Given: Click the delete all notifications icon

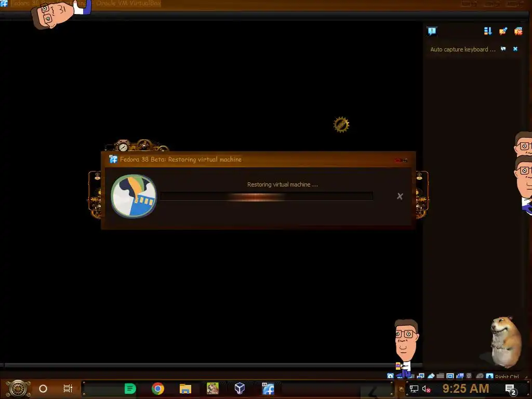Looking at the screenshot, I should pos(518,31).
